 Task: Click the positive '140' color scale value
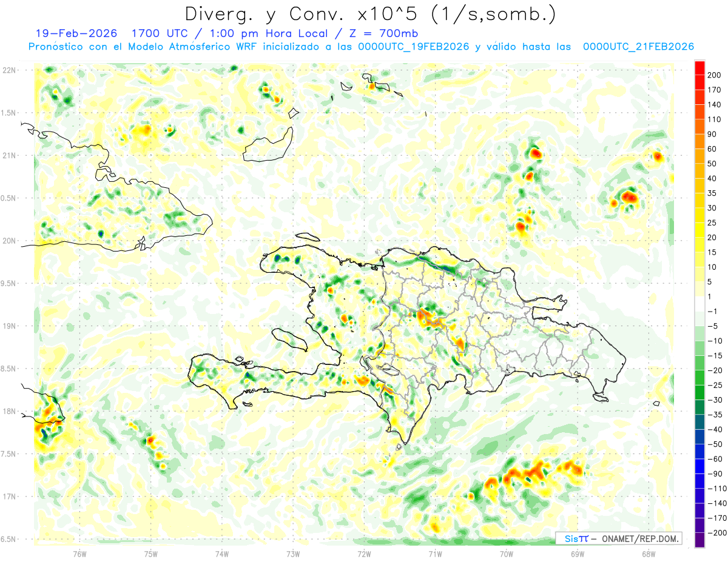(x=714, y=105)
